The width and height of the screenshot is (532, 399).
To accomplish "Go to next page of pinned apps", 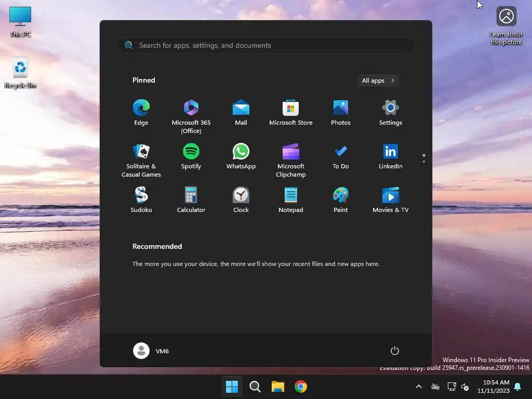I will (x=424, y=162).
